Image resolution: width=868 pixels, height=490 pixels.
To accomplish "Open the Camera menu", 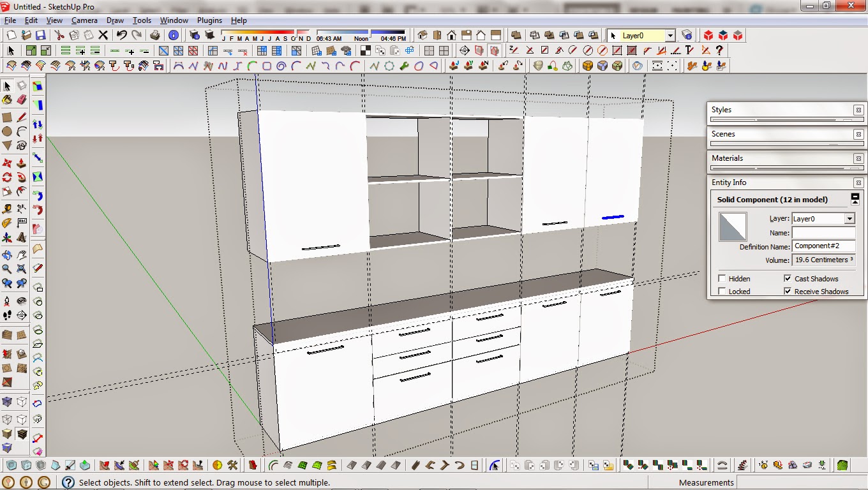I will coord(84,20).
